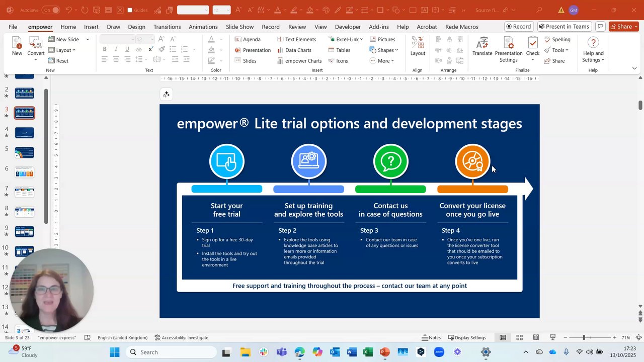Reset the slide with the Reset button
Image resolution: width=644 pixels, height=362 pixels.
[x=58, y=61]
